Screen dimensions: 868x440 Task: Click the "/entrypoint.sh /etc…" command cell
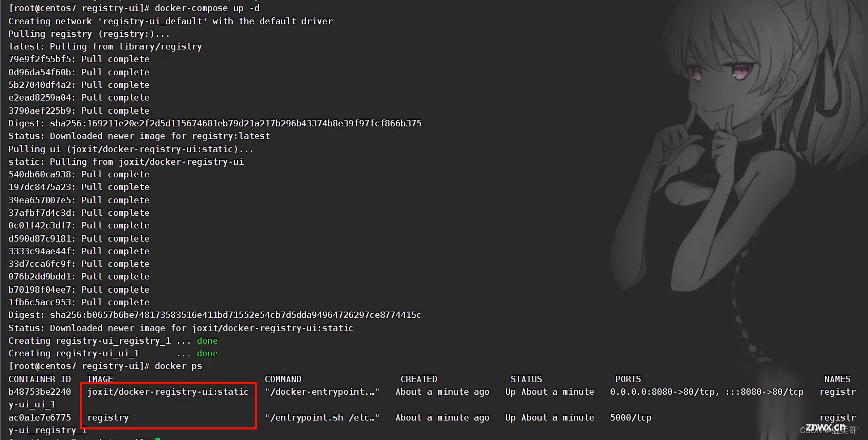pyautogui.click(x=322, y=417)
